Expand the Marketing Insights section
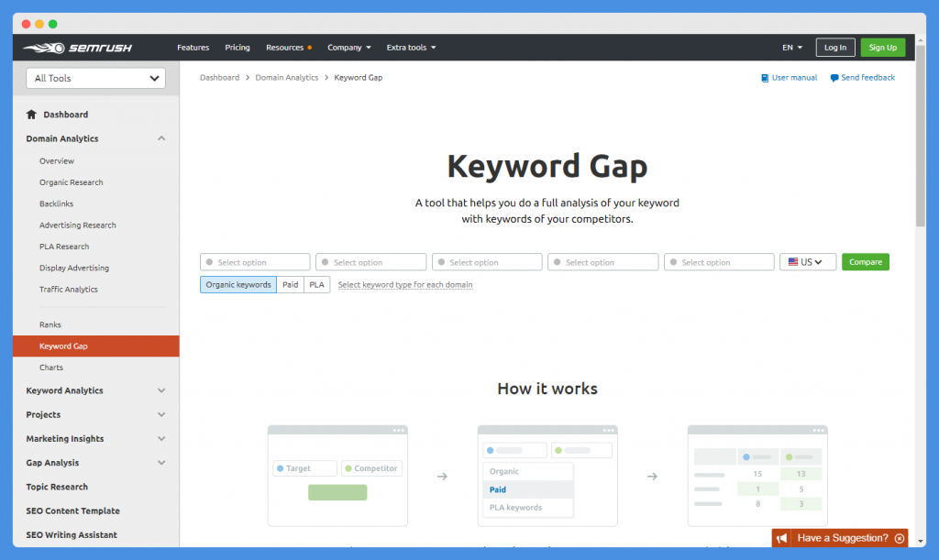This screenshot has width=939, height=560. coord(161,438)
